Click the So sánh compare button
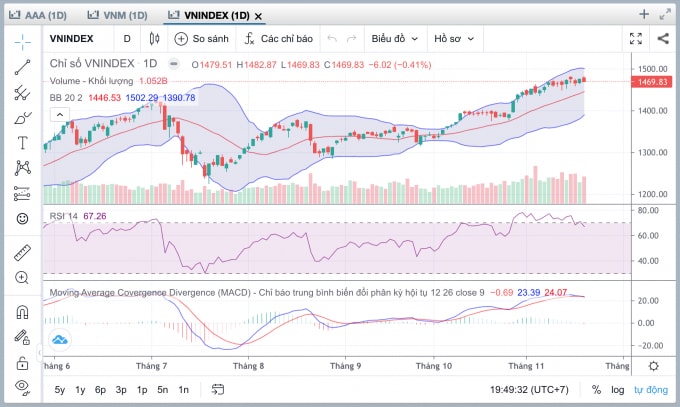The image size is (680, 407). pyautogui.click(x=202, y=39)
